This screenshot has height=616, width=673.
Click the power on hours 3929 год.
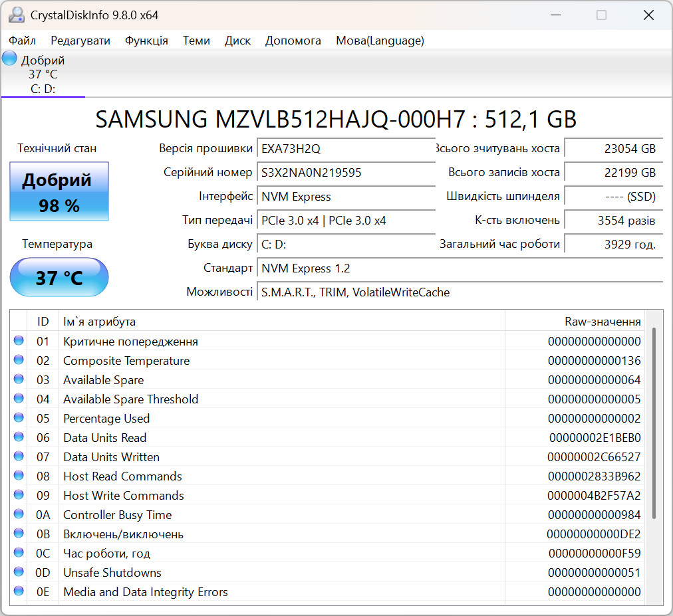point(614,245)
